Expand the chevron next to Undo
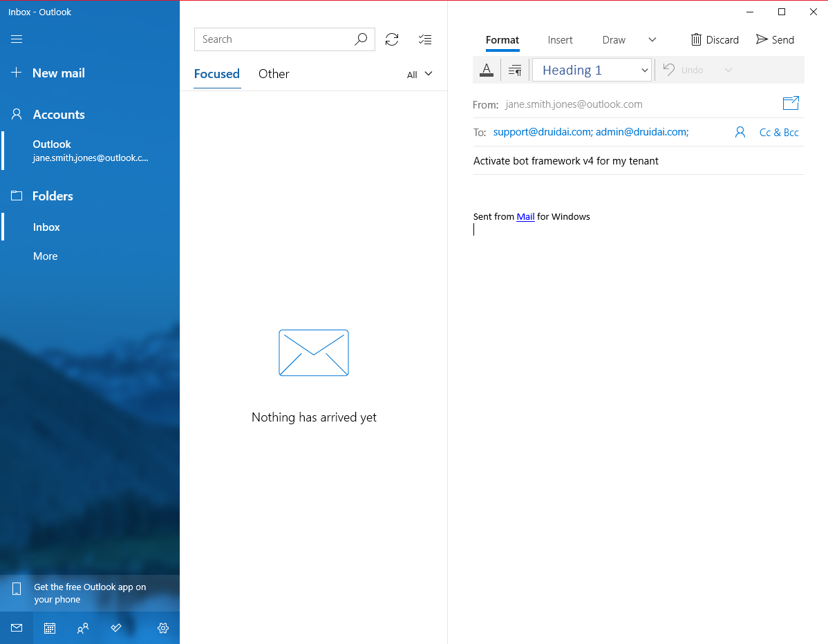Image resolution: width=828 pixels, height=644 pixels. 728,70
